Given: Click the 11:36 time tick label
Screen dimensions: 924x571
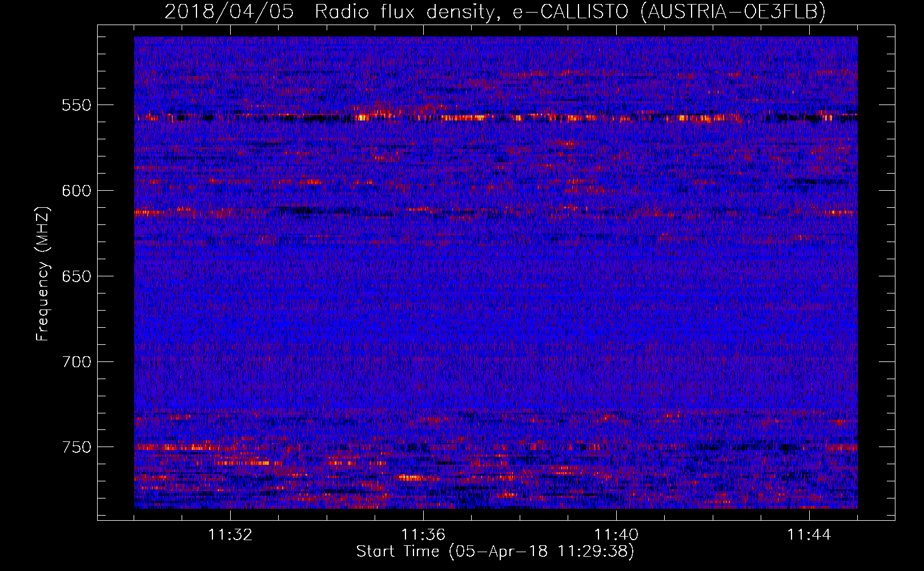Looking at the screenshot, I should [423, 535].
